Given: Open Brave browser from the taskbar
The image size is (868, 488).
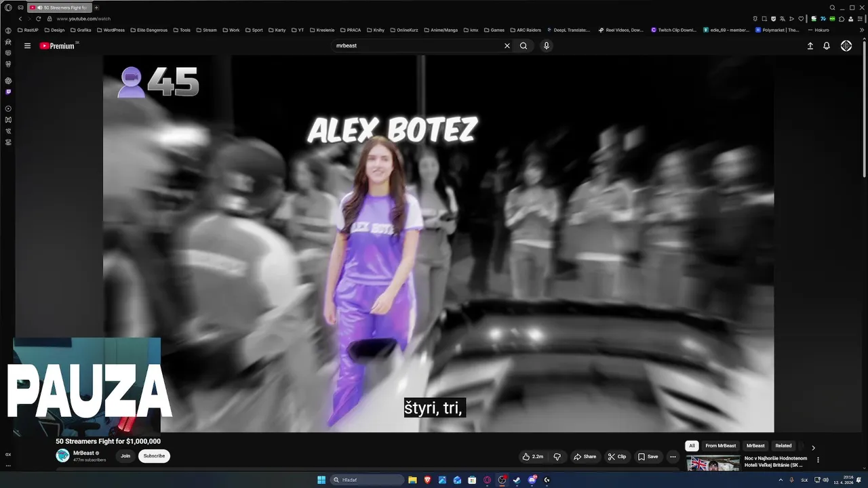Looking at the screenshot, I should pyautogui.click(x=427, y=480).
